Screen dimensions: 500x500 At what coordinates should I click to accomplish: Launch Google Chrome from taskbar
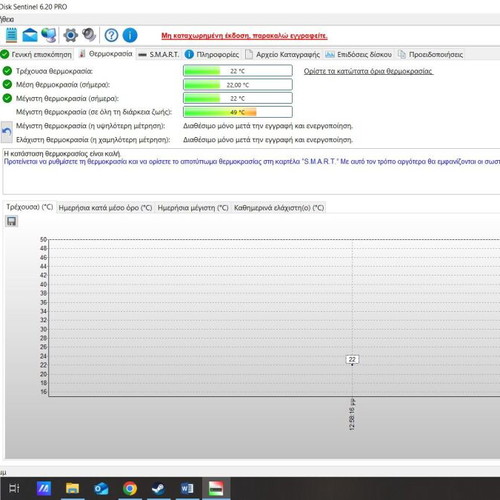(130, 489)
